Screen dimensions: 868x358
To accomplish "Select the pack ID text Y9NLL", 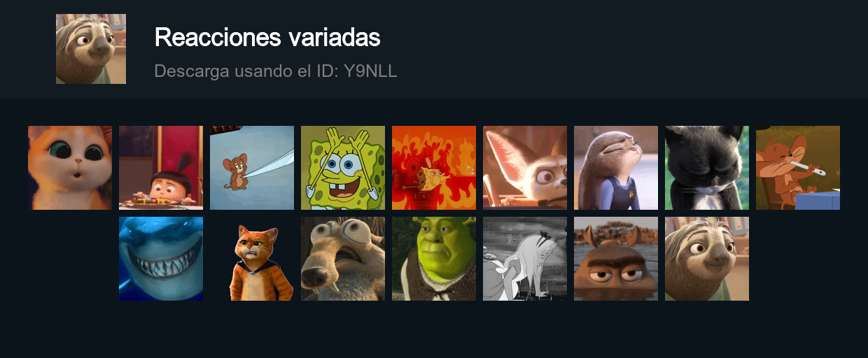I will click(370, 71).
